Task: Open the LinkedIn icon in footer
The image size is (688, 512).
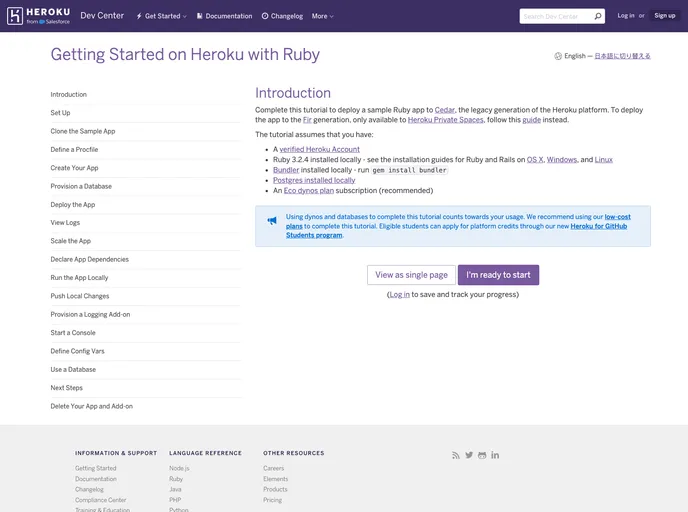Action: tap(495, 455)
